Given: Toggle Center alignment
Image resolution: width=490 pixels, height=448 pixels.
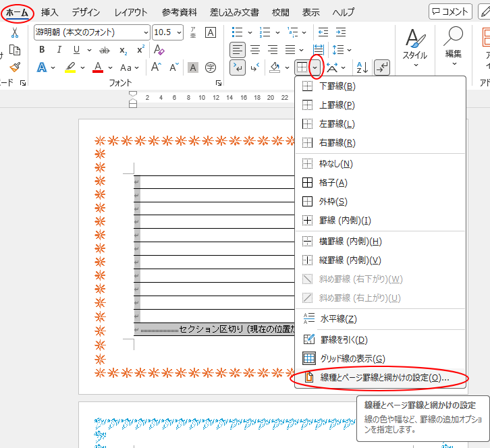Looking at the screenshot, I should click(x=255, y=50).
